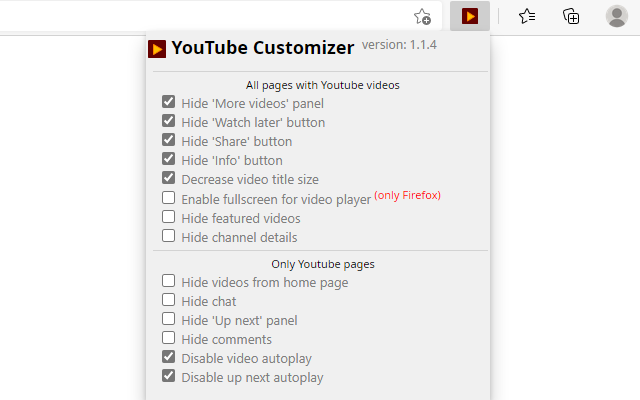640x400 pixels.
Task: Toggle Decrease video title size
Action: pyautogui.click(x=169, y=179)
